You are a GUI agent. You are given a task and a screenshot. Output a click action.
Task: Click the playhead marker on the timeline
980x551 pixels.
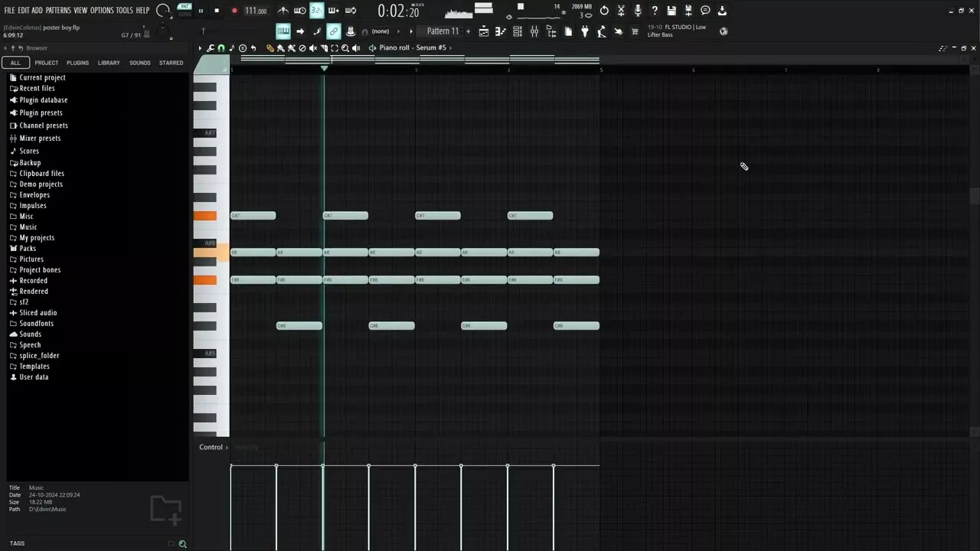[324, 69]
